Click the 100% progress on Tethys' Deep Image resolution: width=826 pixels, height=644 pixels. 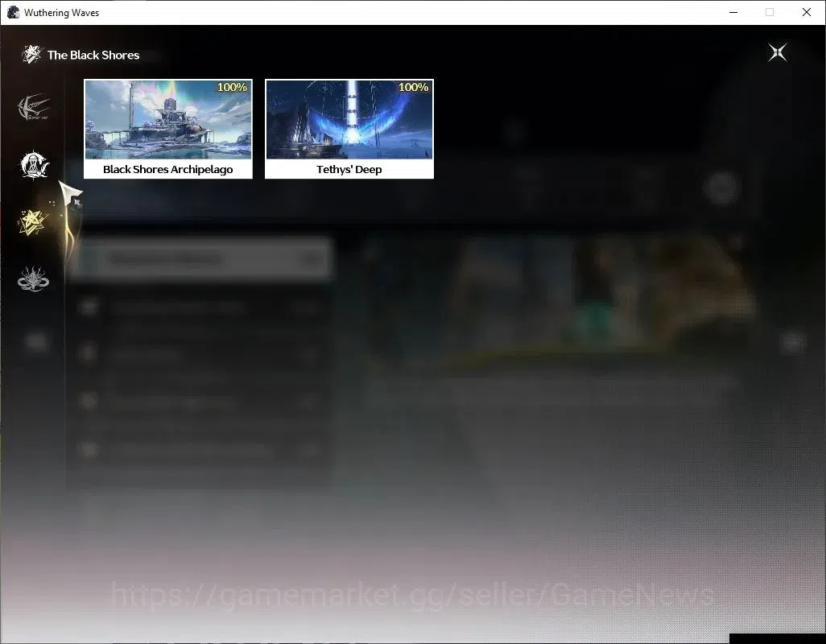414,88
